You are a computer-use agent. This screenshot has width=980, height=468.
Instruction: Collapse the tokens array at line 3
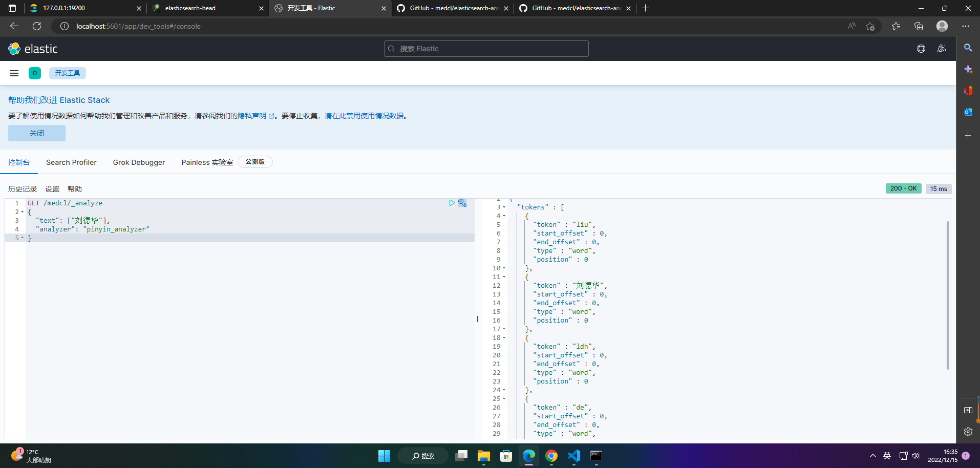pos(504,207)
